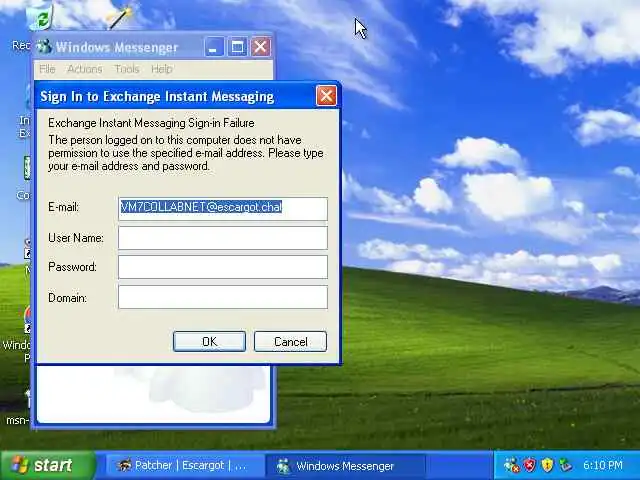Click the Messenger tray icon
Viewport: 640px width, 480px height.
coord(511,465)
